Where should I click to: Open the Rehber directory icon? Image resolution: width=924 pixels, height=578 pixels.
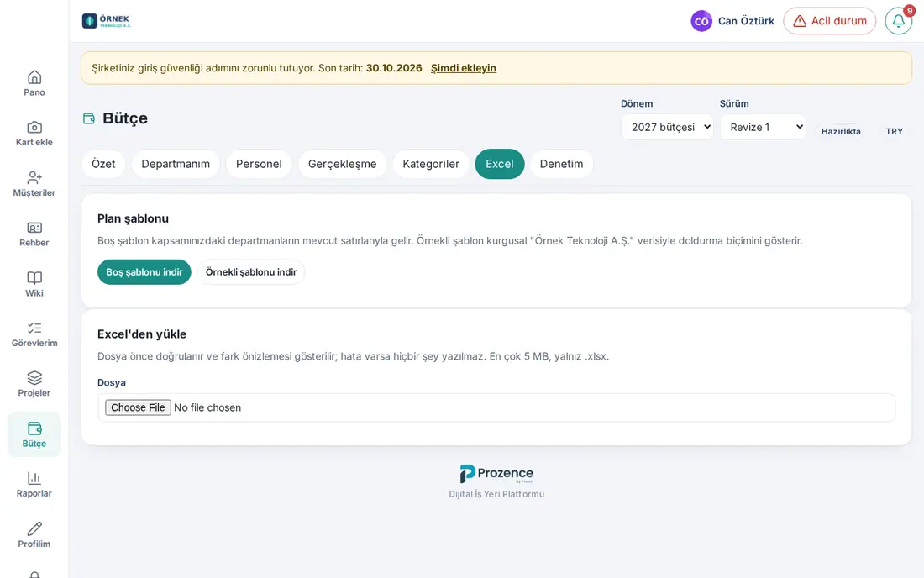click(x=34, y=228)
